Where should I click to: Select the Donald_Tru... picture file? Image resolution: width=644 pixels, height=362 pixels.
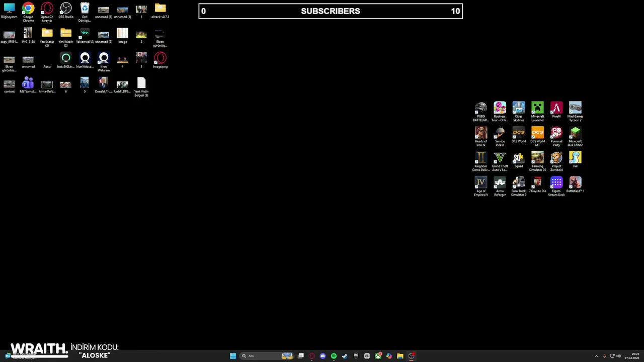click(x=104, y=85)
